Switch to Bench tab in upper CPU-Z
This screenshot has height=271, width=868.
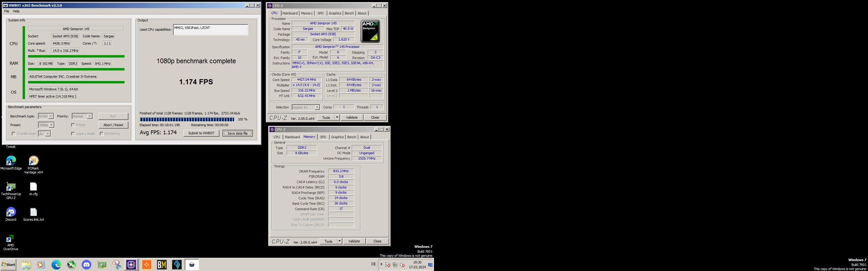click(x=349, y=13)
